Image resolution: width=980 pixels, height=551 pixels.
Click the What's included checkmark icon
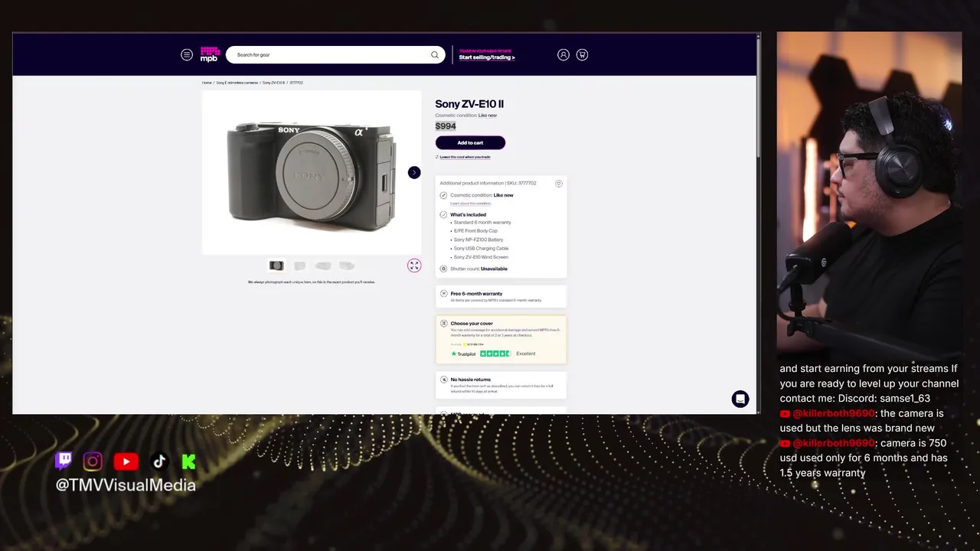click(443, 214)
